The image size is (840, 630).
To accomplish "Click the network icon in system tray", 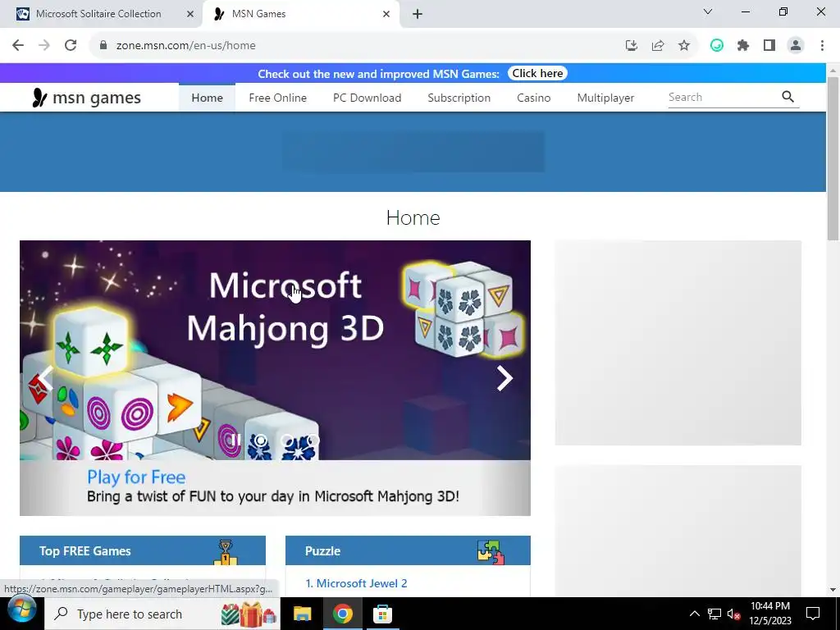I will coord(714,614).
